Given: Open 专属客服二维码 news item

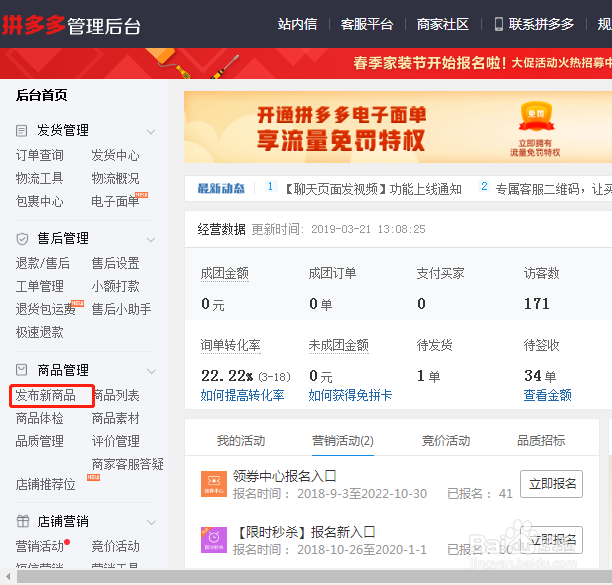Looking at the screenshot, I should pos(553,189).
